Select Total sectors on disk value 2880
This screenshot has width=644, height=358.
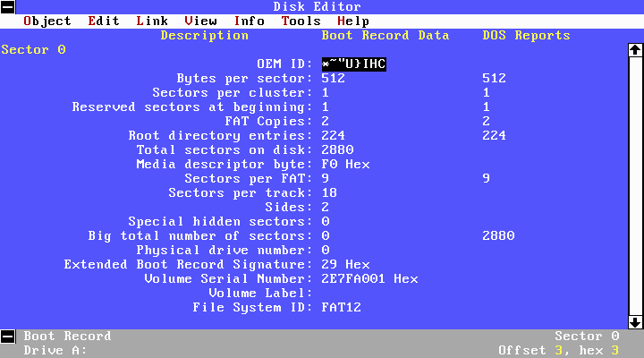[x=337, y=149]
